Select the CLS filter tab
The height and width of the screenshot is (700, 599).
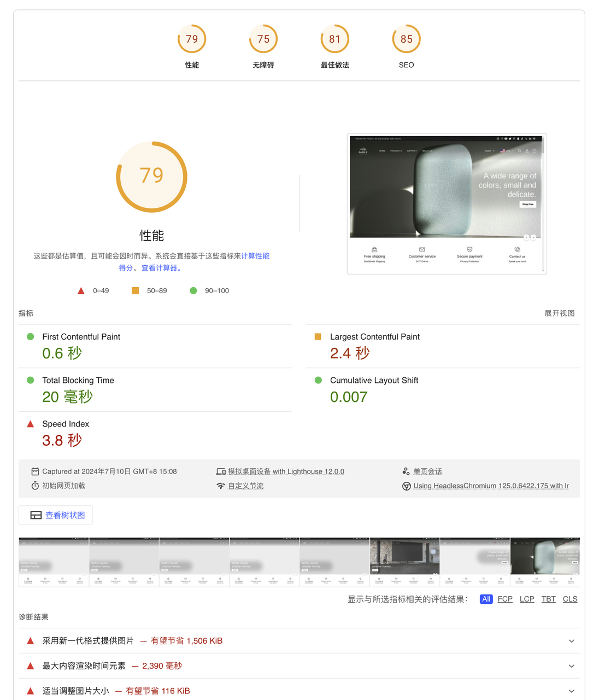coord(570,599)
